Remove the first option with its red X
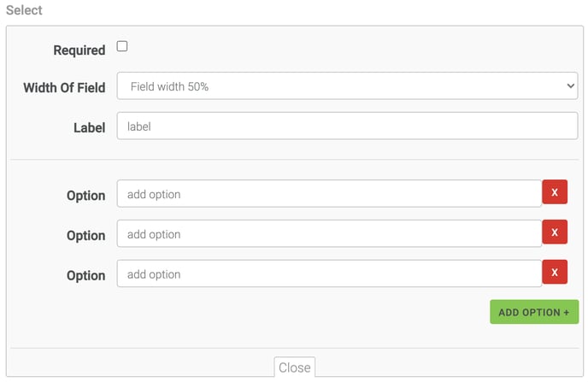Image resolution: width=588 pixels, height=382 pixels. point(555,193)
